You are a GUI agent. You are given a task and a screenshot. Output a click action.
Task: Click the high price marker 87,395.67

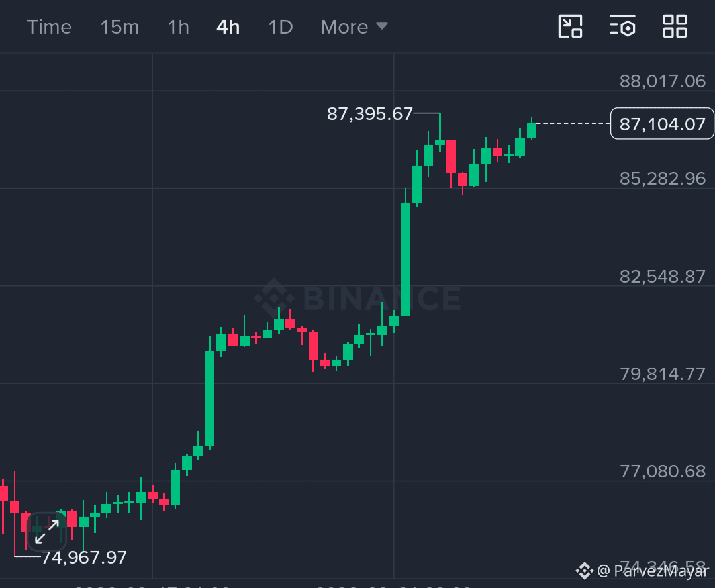[x=370, y=114]
